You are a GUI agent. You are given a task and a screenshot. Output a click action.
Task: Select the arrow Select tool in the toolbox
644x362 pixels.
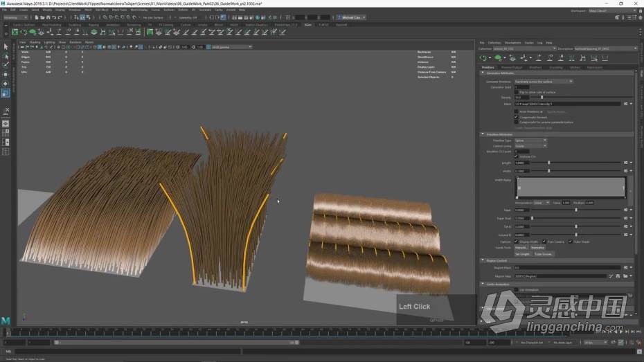pyautogui.click(x=6, y=46)
